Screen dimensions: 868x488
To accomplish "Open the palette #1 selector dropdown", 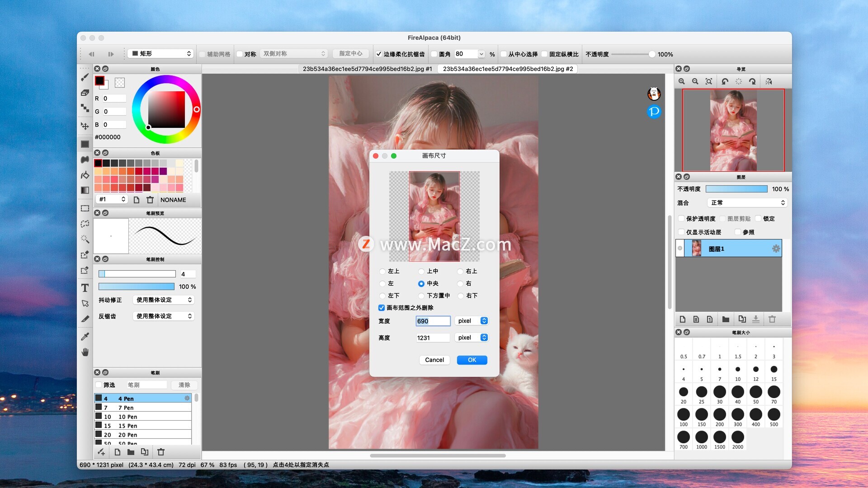I will point(112,199).
